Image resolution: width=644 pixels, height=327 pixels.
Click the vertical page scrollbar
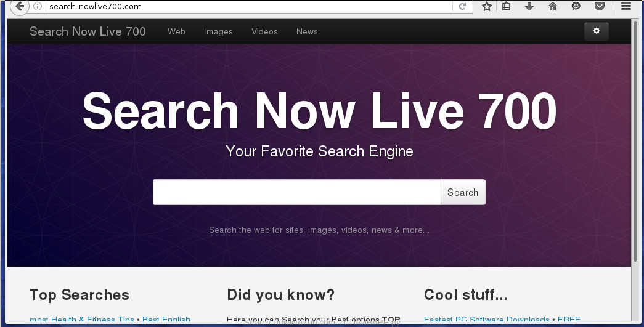pyautogui.click(x=636, y=140)
